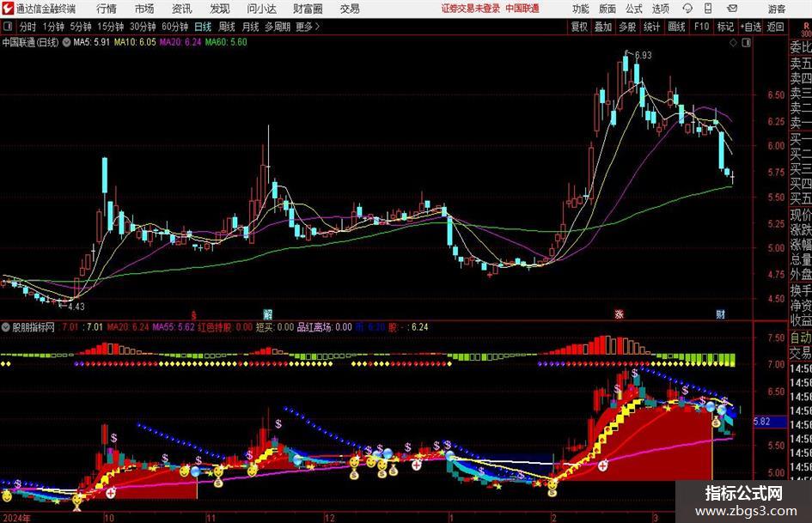The width and height of the screenshot is (812, 523).
Task: Click the 叠加 overlay button
Action: tap(603, 27)
